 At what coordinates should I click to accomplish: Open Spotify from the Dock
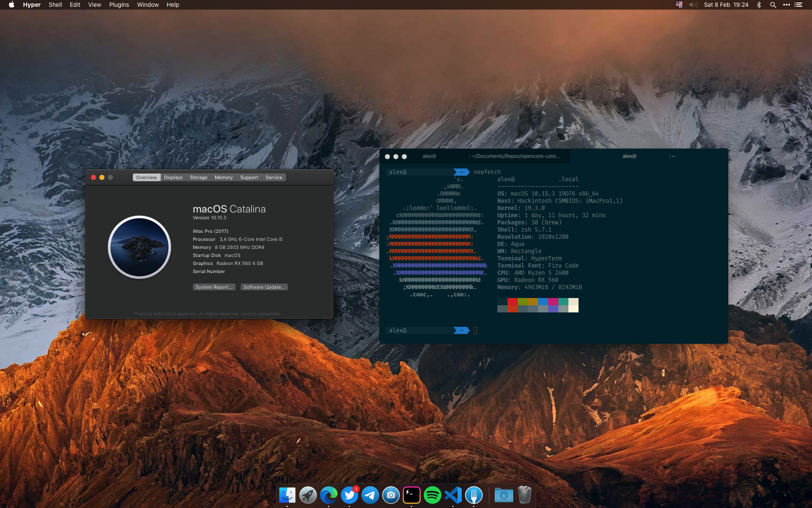[x=432, y=495]
